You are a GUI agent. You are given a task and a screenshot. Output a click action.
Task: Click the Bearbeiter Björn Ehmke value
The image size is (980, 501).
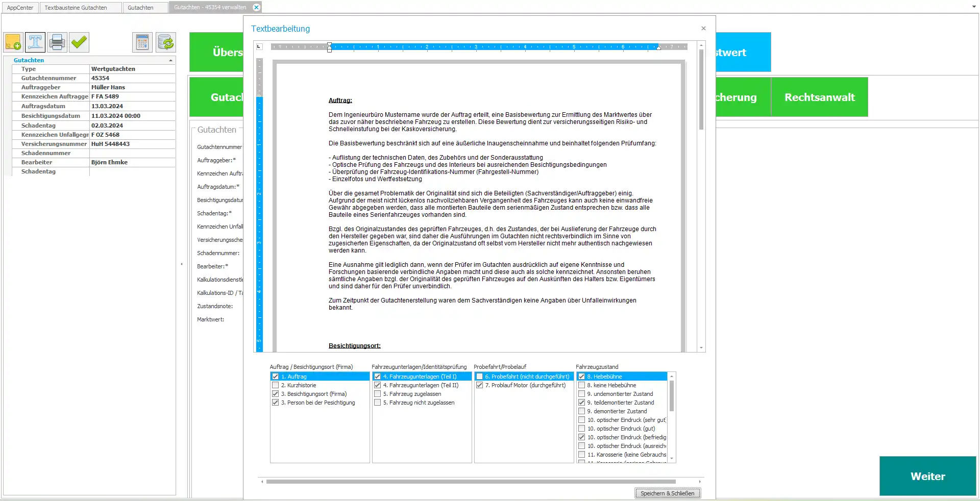point(132,162)
